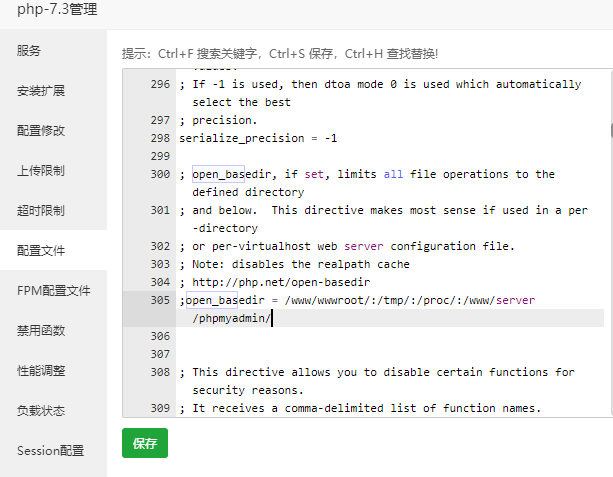Go to 超时限制 tab
613x477 pixels.
(x=53, y=210)
